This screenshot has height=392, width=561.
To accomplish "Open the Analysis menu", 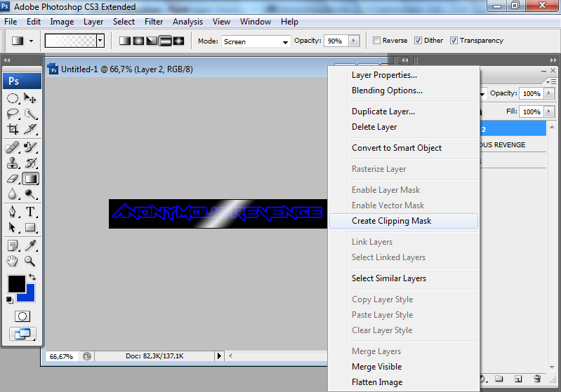I will 187,22.
